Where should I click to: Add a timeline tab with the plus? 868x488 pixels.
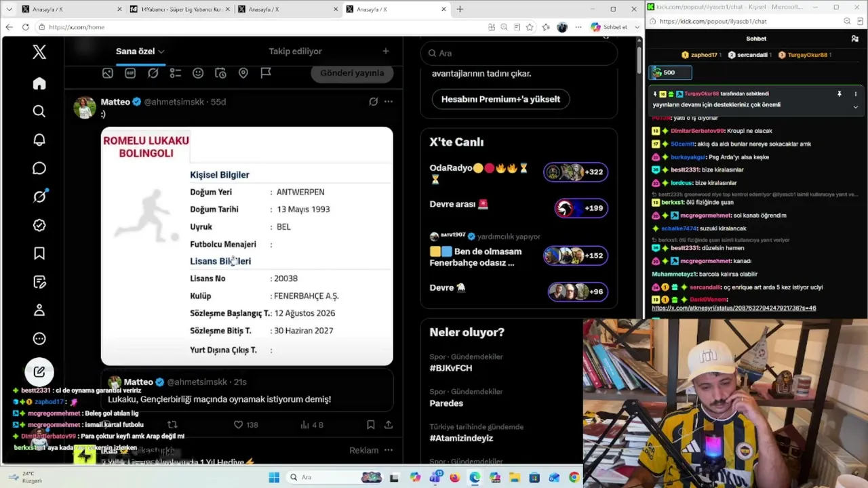tap(386, 52)
